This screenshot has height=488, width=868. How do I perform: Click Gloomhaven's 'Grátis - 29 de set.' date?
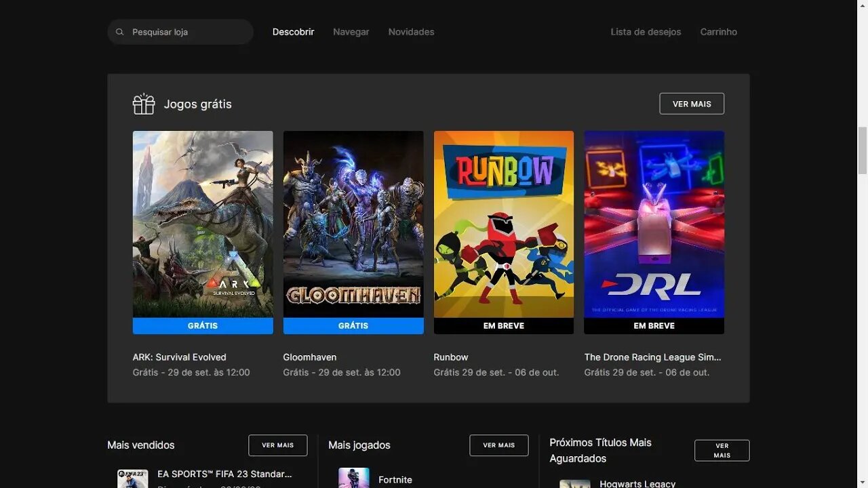coord(342,372)
